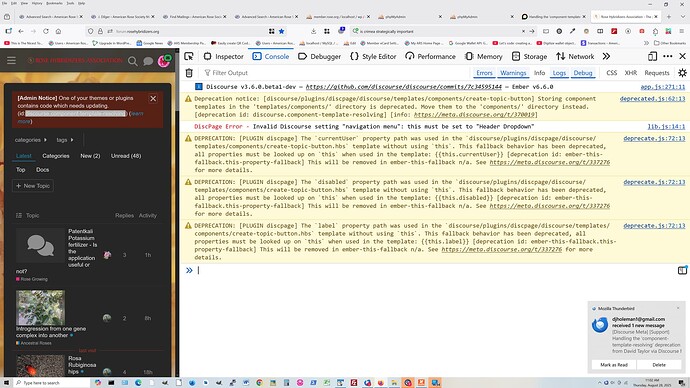Reload the page with refresh icon
690x388 pixels.
click(46, 31)
